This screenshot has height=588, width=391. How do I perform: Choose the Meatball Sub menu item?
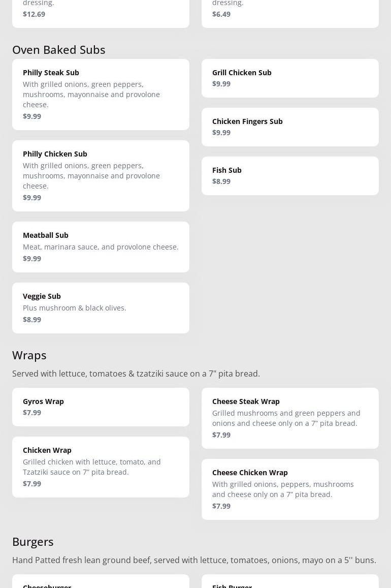click(101, 246)
